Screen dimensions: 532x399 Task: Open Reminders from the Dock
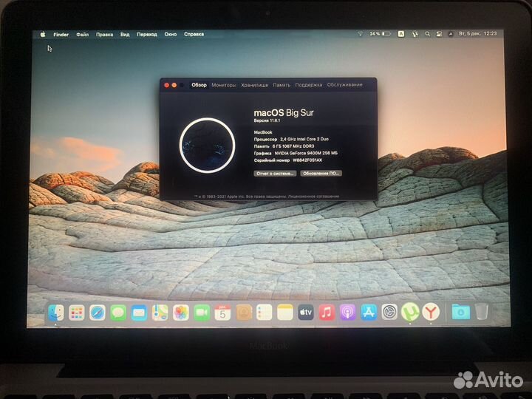pyautogui.click(x=265, y=313)
